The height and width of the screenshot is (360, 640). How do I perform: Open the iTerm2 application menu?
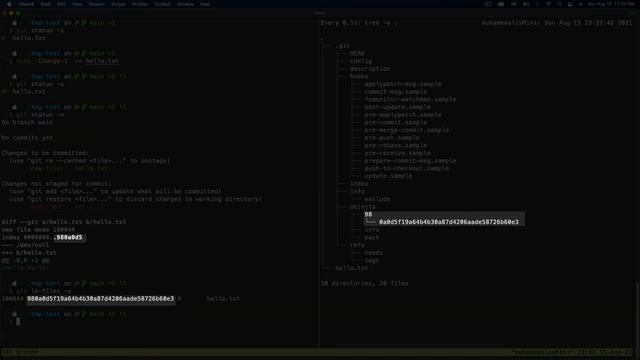26,4
